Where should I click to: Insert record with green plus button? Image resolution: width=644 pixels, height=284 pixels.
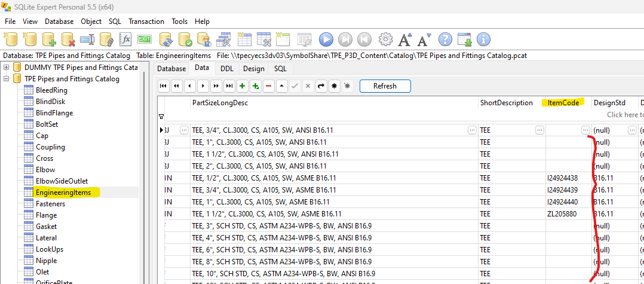tap(243, 86)
